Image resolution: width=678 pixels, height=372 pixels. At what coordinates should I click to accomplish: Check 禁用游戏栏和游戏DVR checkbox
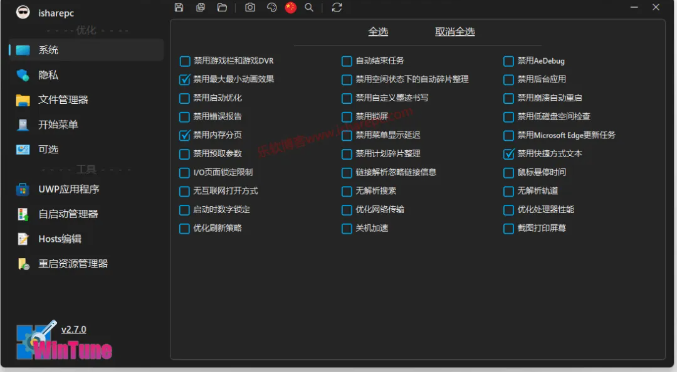pyautogui.click(x=185, y=61)
